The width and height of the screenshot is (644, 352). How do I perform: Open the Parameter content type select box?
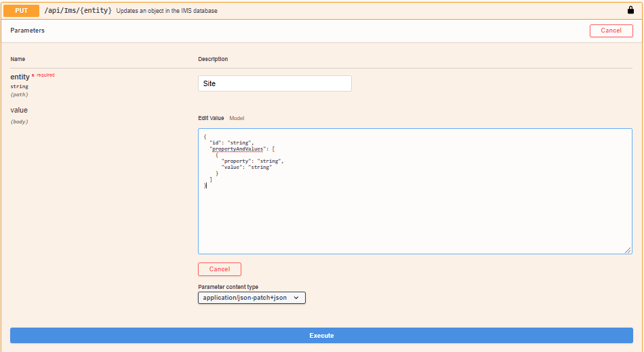click(x=251, y=298)
